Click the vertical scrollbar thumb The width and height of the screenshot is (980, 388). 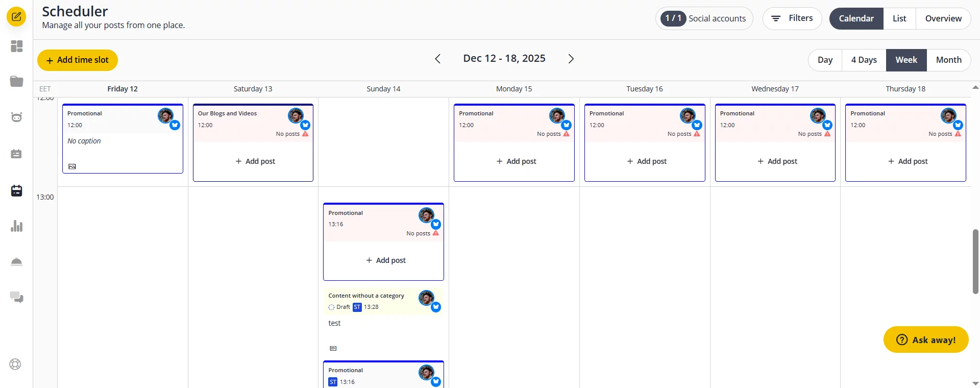[x=975, y=262]
